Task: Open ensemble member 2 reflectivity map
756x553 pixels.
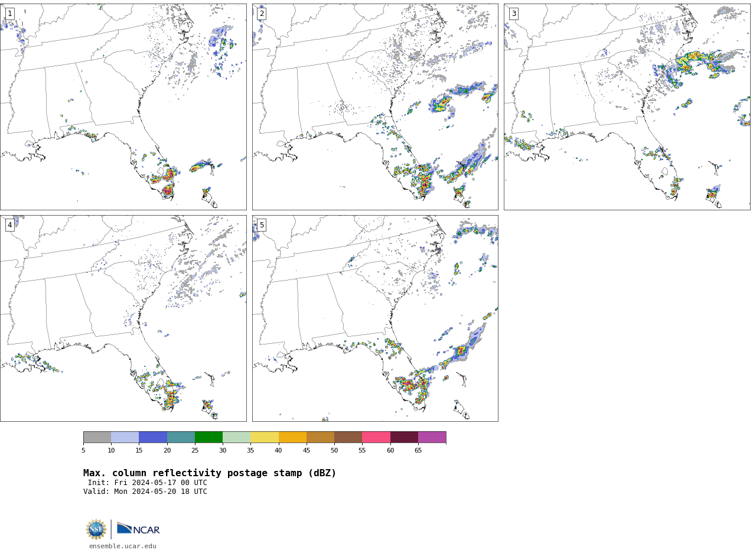Action: 375,107
